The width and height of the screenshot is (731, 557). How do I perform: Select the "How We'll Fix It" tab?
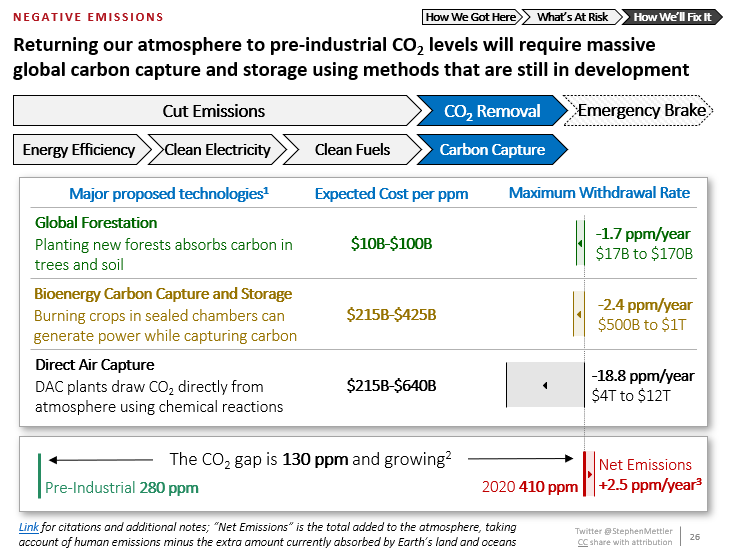(671, 17)
